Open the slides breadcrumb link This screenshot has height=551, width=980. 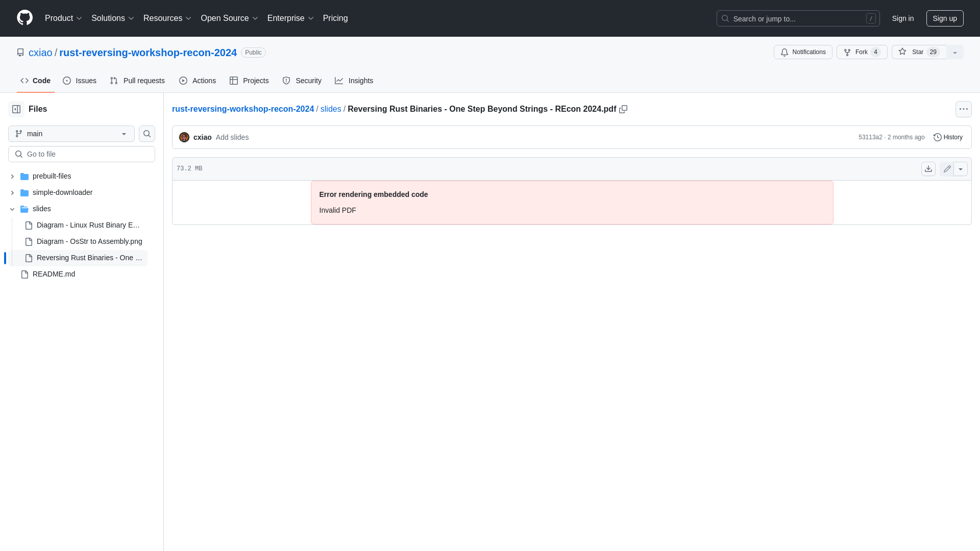tap(331, 109)
